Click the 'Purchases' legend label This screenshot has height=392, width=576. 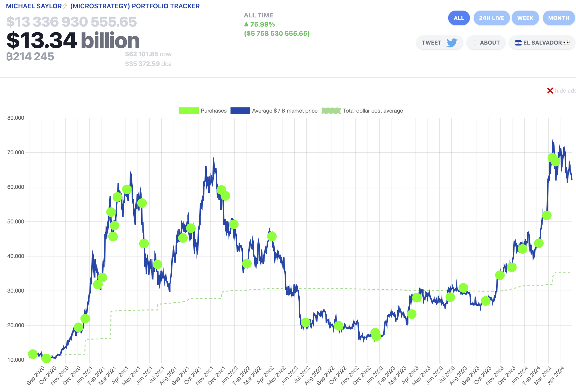(x=214, y=111)
